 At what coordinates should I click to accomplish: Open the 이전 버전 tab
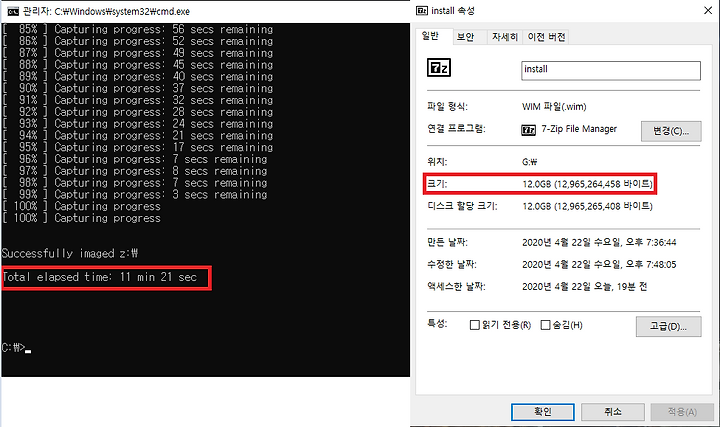pos(546,37)
